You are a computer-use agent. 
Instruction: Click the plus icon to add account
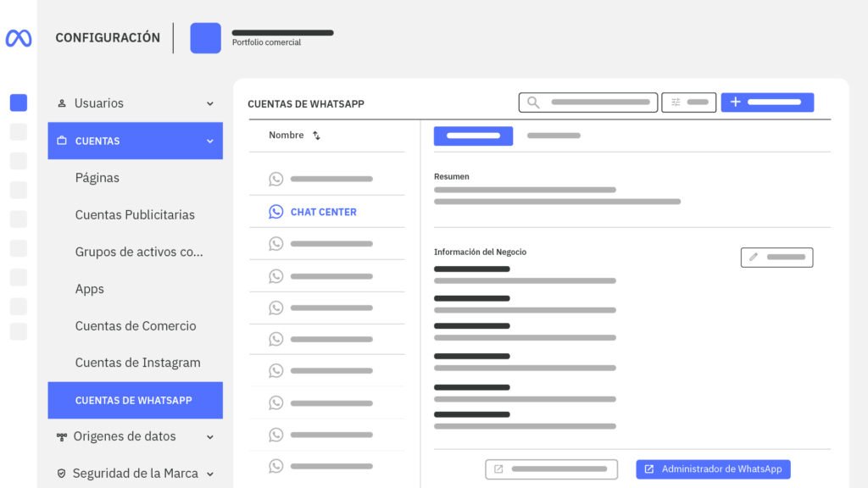coord(735,103)
